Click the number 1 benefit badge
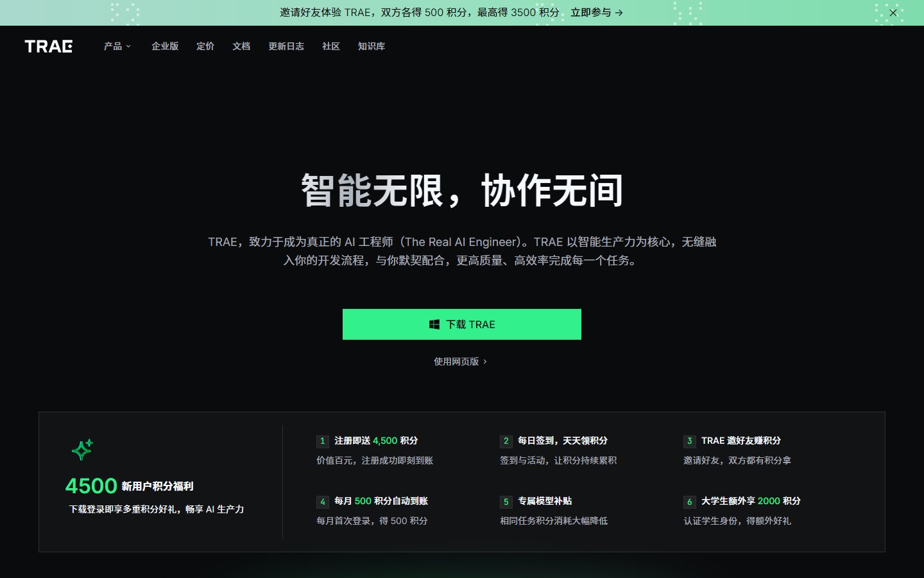This screenshot has width=924, height=578. click(323, 441)
